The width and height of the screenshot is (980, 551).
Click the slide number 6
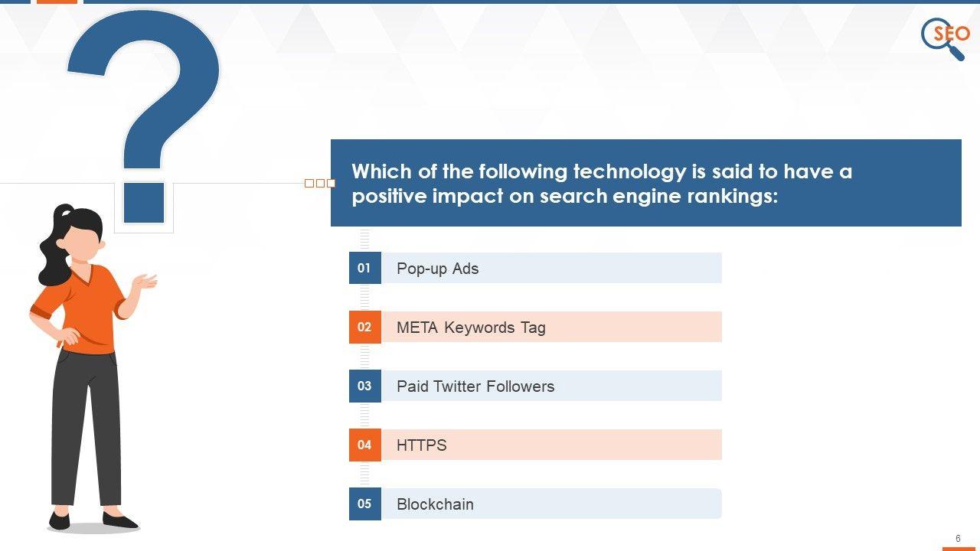958,539
